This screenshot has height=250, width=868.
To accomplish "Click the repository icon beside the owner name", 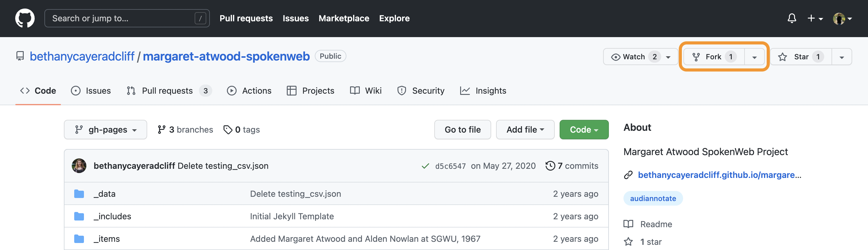I will click(x=20, y=56).
